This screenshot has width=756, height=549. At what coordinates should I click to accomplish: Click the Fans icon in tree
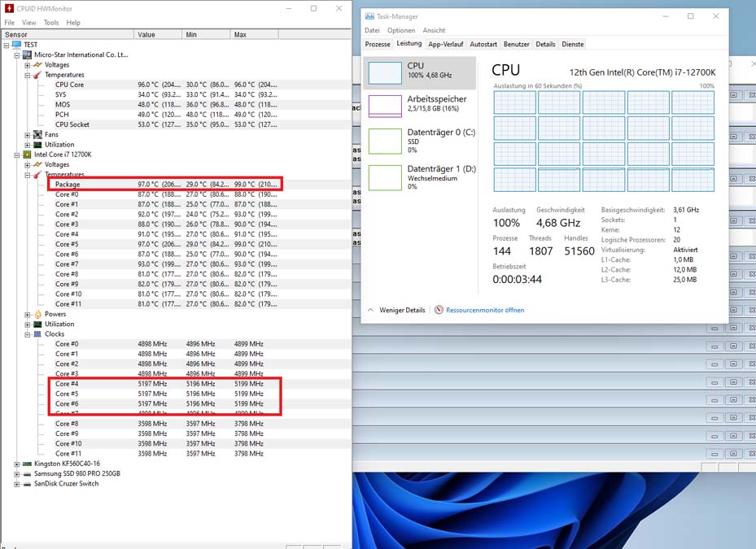pyautogui.click(x=37, y=135)
